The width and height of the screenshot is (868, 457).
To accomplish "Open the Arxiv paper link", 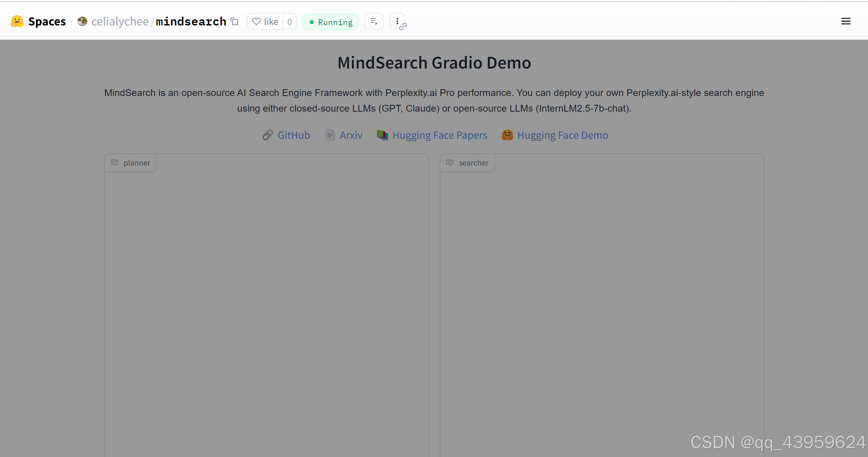I will coord(351,135).
